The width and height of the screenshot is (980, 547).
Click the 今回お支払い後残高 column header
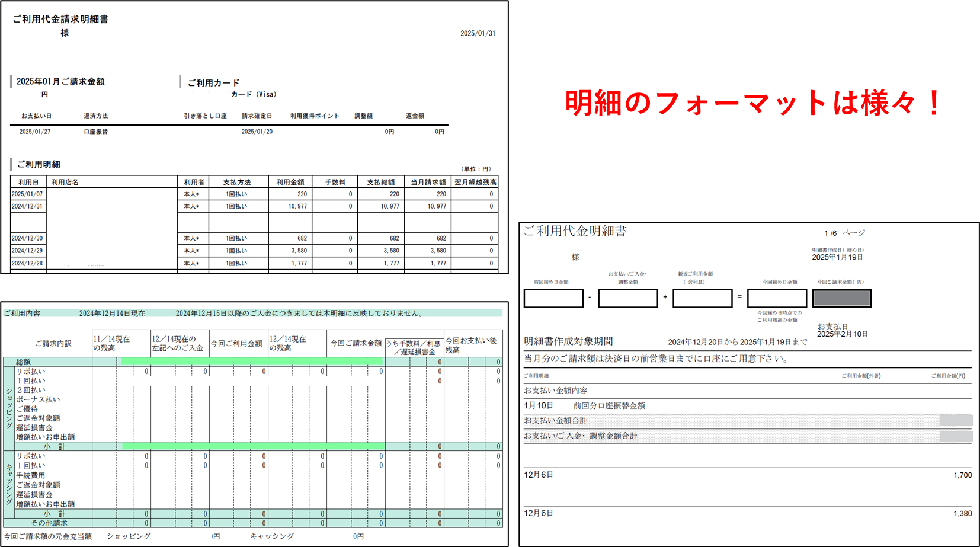472,346
